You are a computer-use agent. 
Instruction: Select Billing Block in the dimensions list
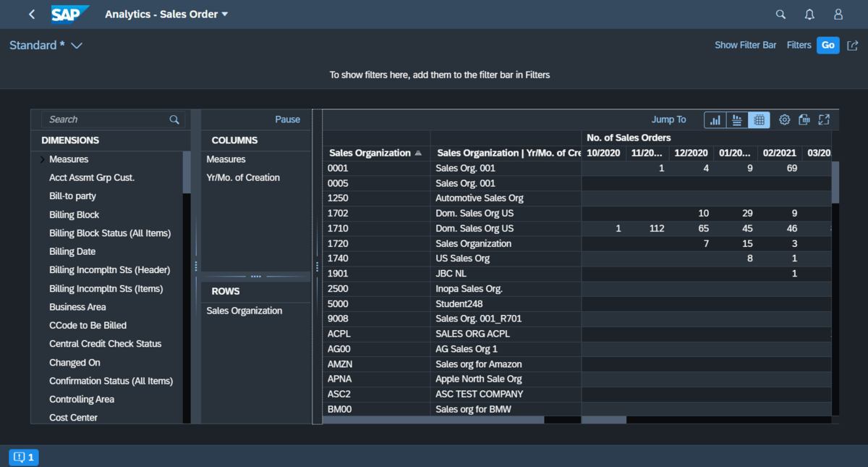pyautogui.click(x=74, y=214)
